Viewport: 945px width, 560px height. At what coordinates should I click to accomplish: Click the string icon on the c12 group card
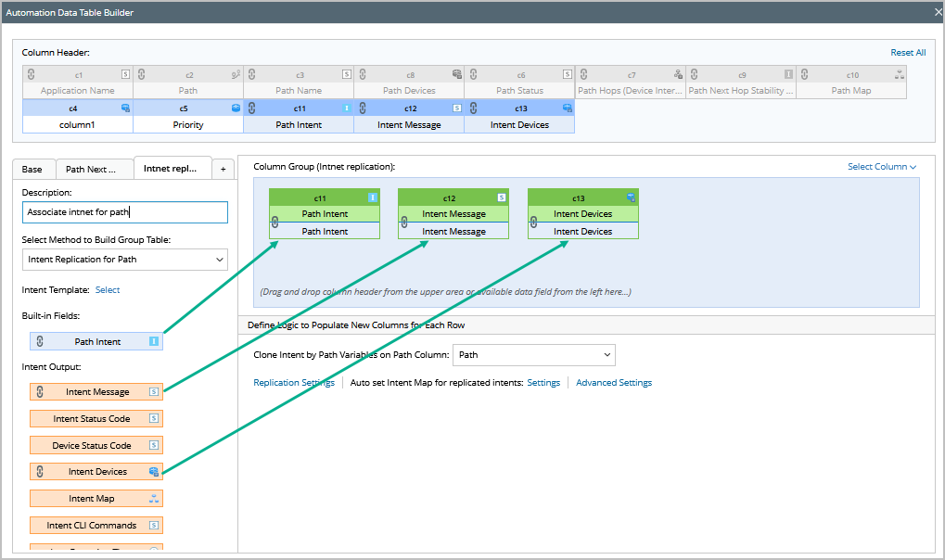[502, 197]
